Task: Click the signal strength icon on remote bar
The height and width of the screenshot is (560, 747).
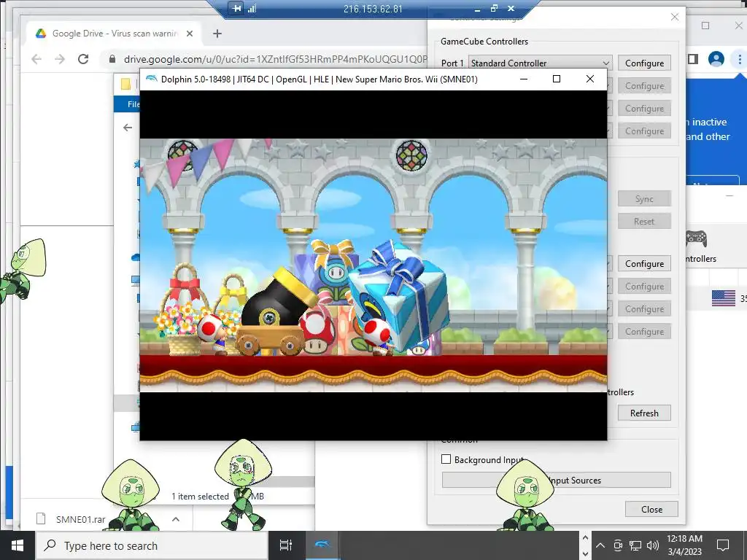Action: (252, 8)
